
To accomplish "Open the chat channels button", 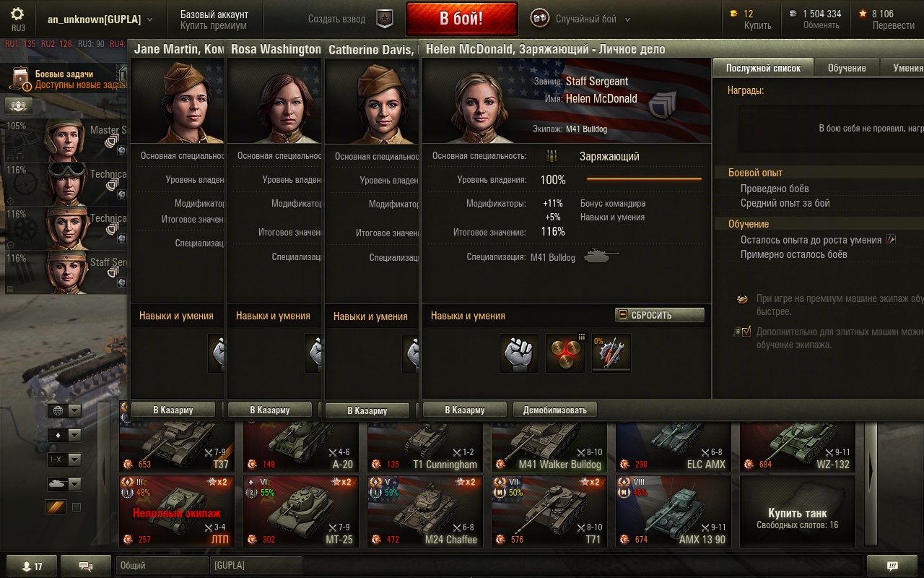I will pos(85,566).
